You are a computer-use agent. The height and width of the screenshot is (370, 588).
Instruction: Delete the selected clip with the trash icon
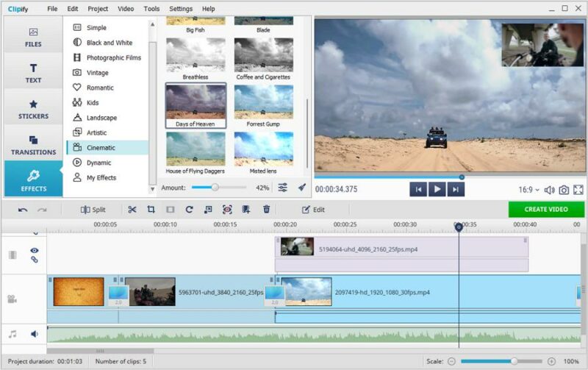266,209
